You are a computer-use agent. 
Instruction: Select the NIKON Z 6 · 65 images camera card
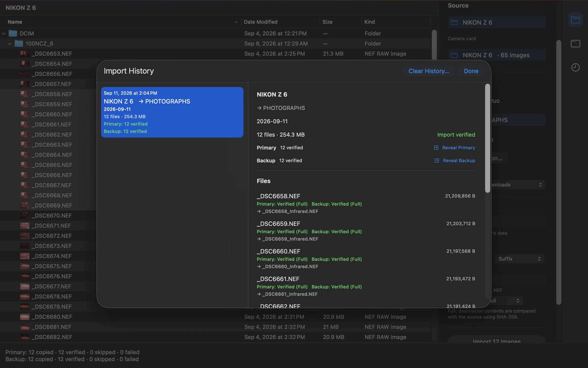(x=497, y=55)
